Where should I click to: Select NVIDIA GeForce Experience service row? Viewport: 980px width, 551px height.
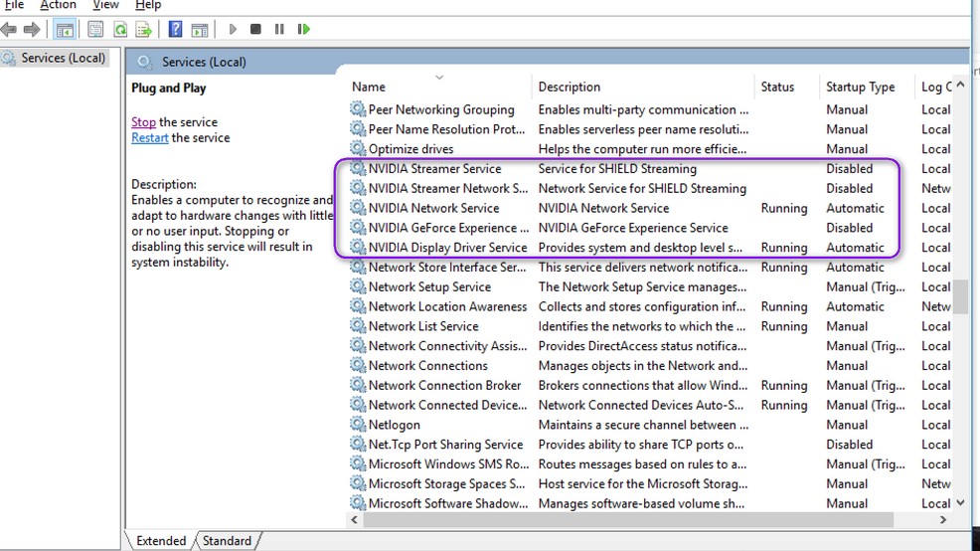pyautogui.click(x=649, y=228)
